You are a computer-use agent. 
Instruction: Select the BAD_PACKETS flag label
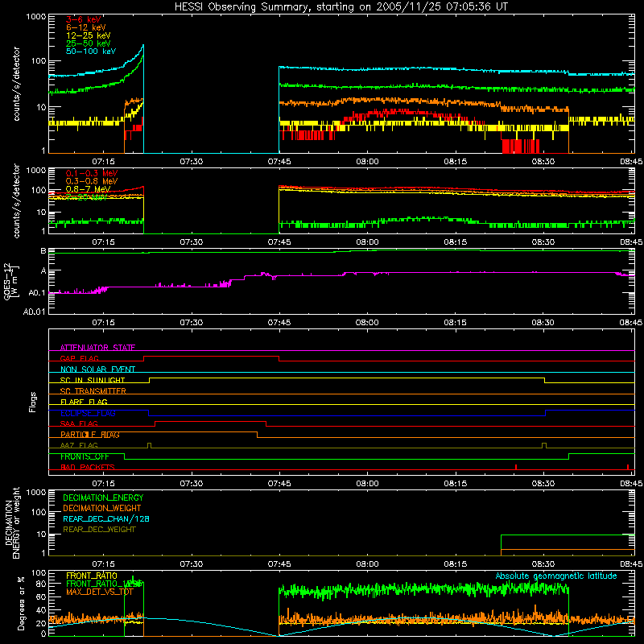pyautogui.click(x=88, y=467)
